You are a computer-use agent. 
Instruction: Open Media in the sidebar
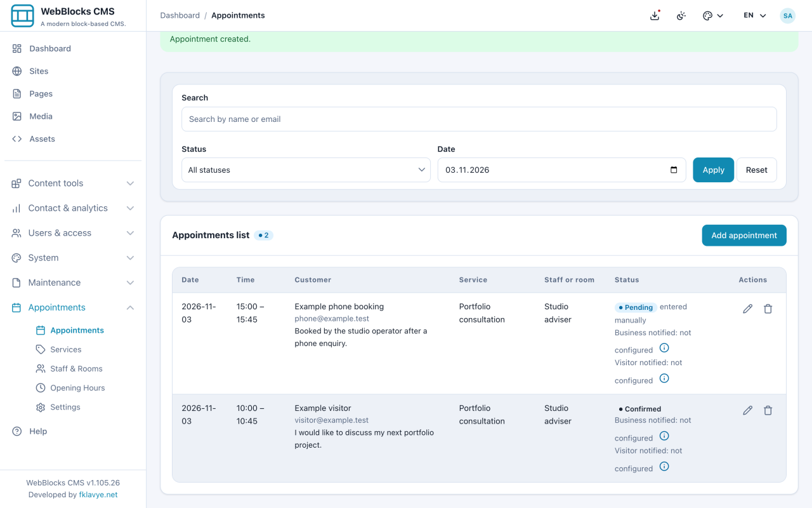tap(73, 116)
